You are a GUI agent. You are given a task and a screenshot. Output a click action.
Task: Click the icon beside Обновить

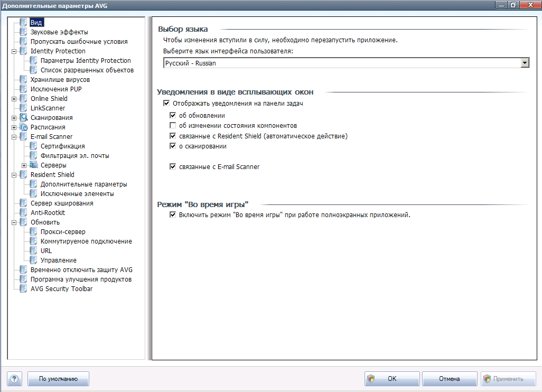tap(23, 222)
